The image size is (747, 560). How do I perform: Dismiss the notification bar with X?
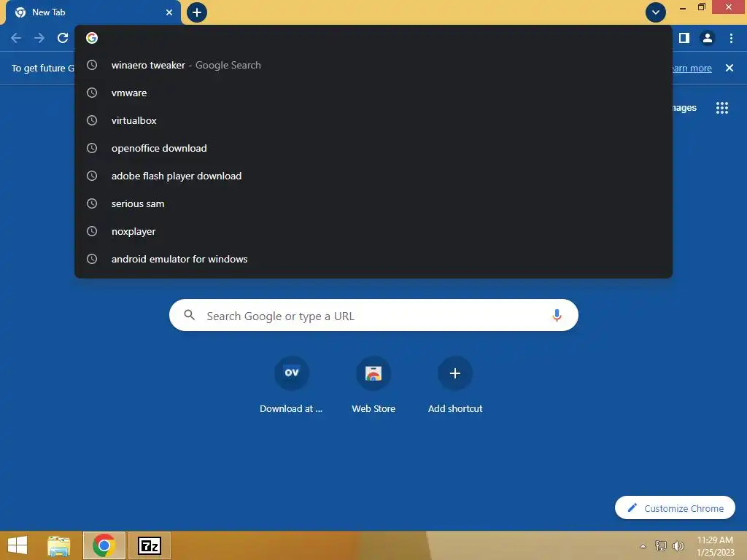click(729, 68)
